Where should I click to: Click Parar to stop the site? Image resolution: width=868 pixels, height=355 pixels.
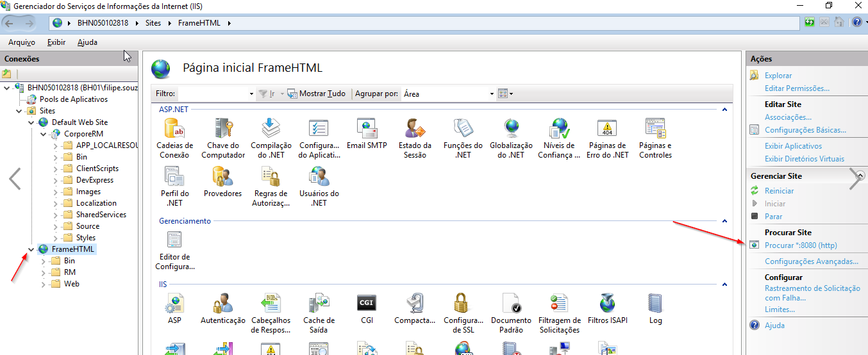point(773,217)
